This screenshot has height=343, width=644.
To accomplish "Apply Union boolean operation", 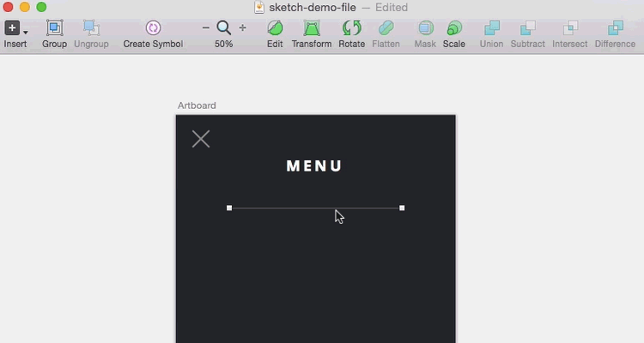I will 491,29.
